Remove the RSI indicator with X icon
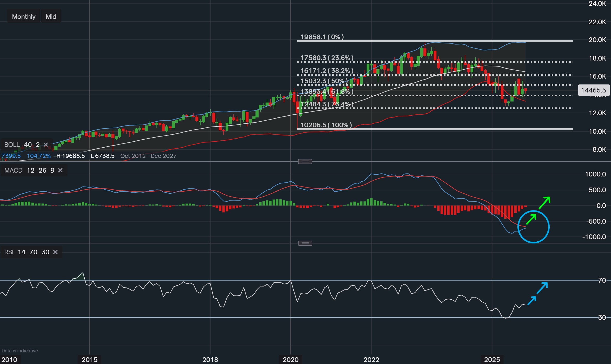Viewport: 611px width, 364px height. point(55,252)
